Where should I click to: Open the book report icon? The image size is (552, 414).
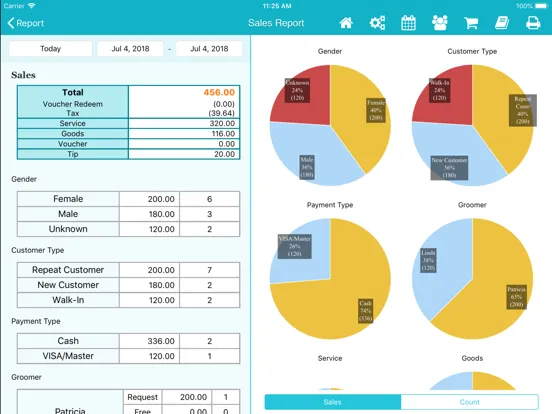click(502, 23)
